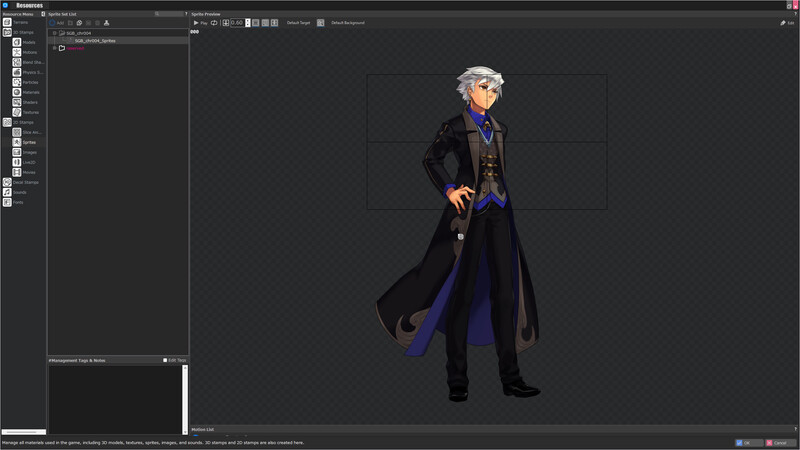Select the Sprites resource icon
Image resolution: width=800 pixels, height=450 pixels.
[17, 142]
